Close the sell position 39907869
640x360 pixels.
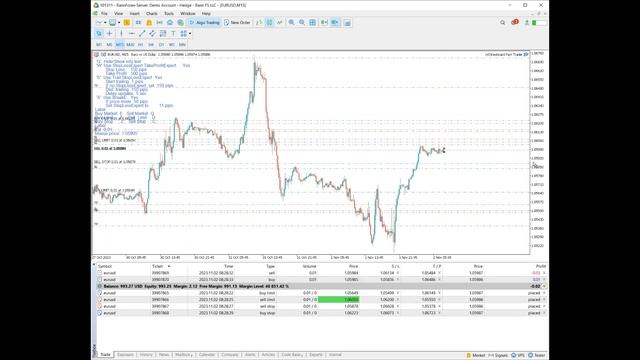[544, 273]
